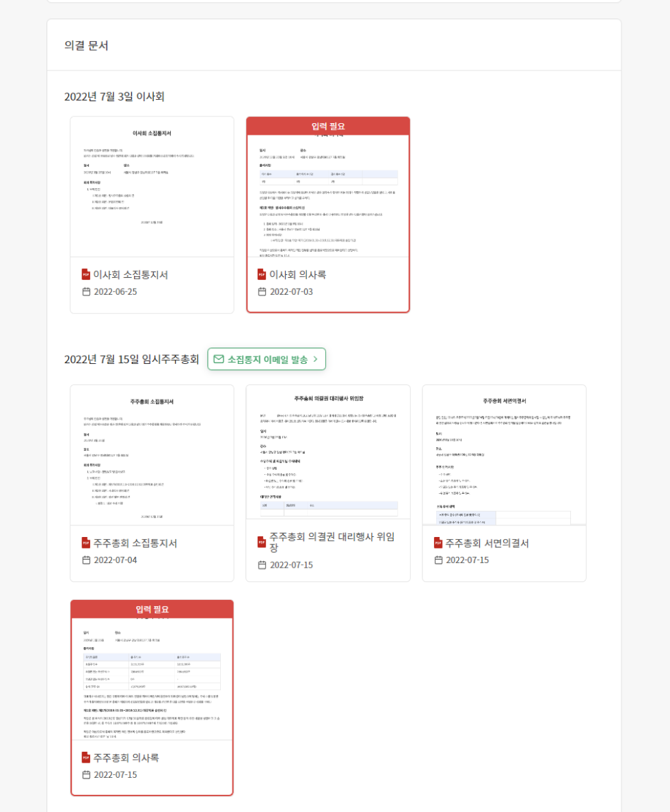
Task: Click the 입력 필요 banner on 주주총회 의사록
Action: coord(151,608)
